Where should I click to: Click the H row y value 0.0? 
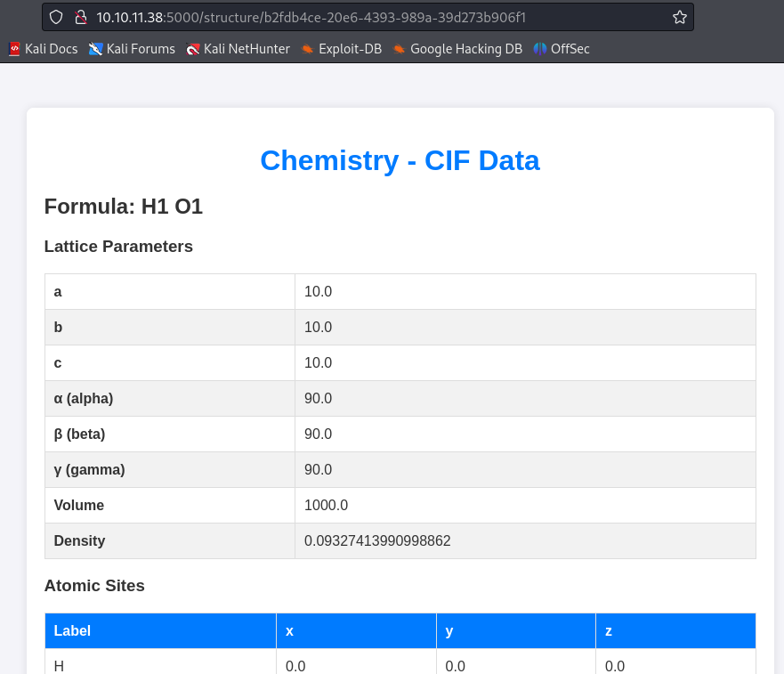pyautogui.click(x=455, y=667)
